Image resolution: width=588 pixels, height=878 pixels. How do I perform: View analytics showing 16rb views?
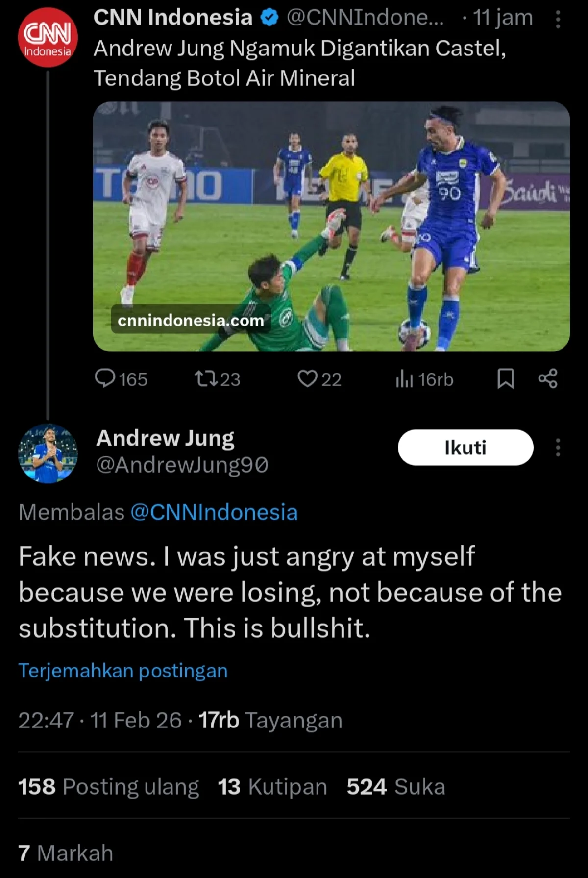[424, 379]
